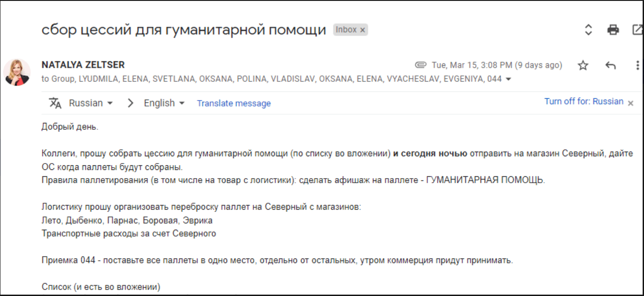The height and width of the screenshot is (296, 644).
Task: Open email in new window
Action: tap(638, 29)
